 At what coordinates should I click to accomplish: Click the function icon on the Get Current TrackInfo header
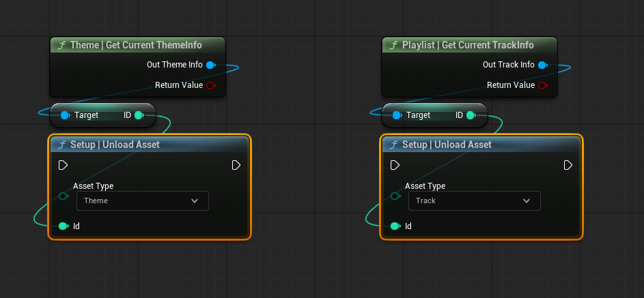(x=393, y=45)
